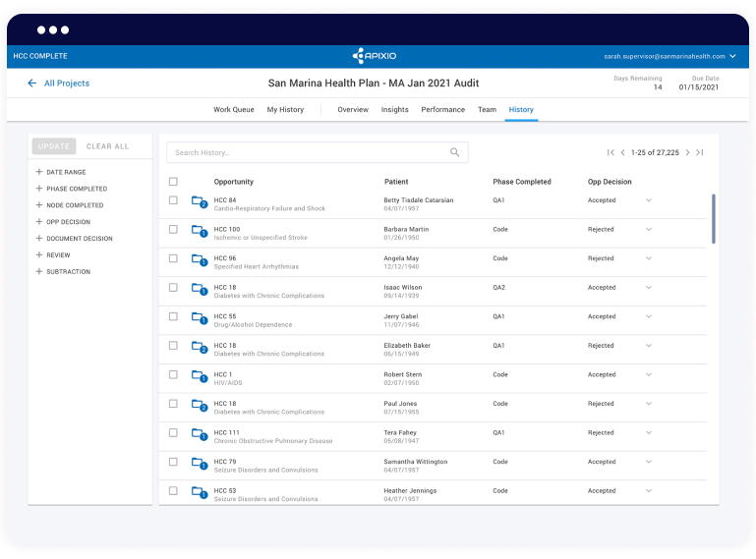Expand the Phase Completed filter
The image size is (756, 559).
point(72,189)
